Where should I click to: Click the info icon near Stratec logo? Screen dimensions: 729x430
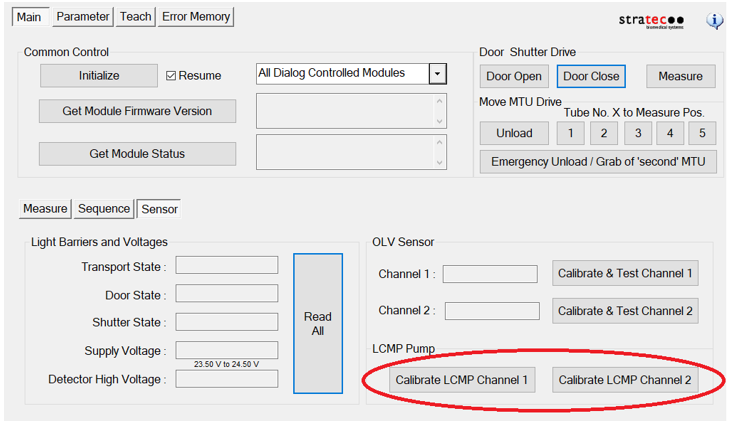pos(714,20)
